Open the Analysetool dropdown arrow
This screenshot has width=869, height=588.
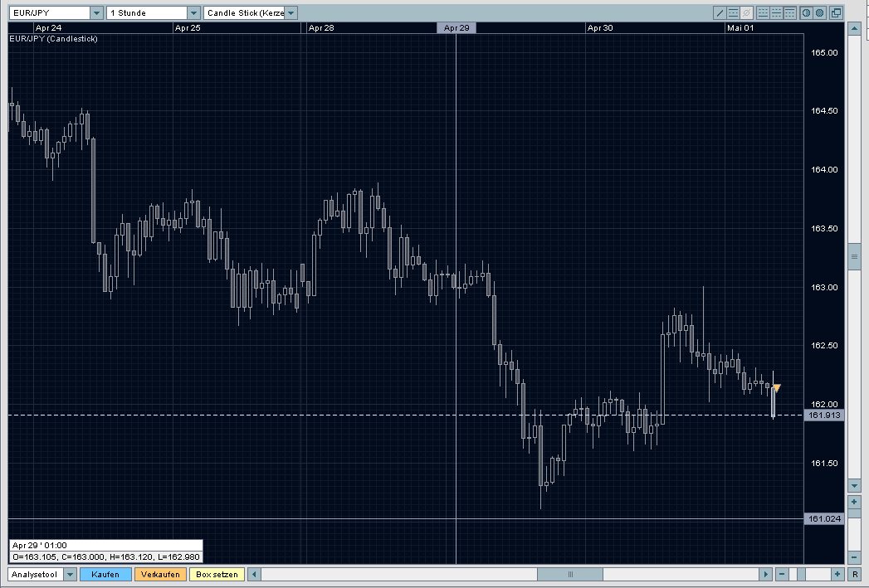click(70, 574)
